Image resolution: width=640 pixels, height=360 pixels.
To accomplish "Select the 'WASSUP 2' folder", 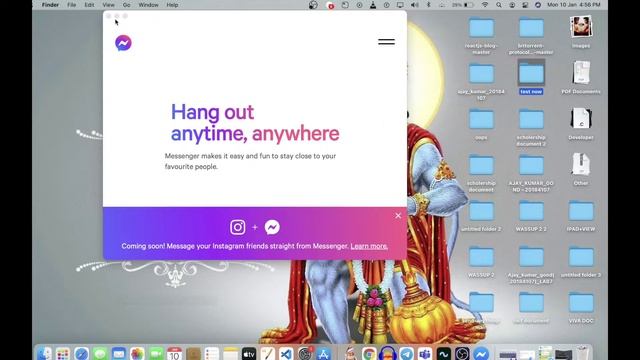I will click(481, 261).
